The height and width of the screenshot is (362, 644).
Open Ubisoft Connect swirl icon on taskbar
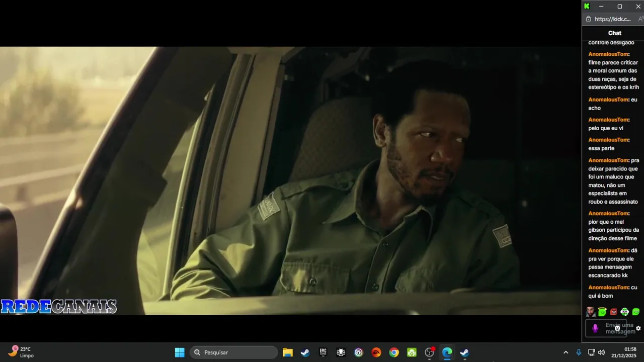click(358, 352)
